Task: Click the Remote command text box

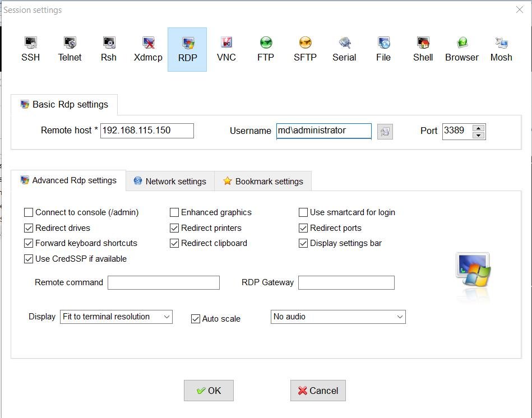Action: (164, 283)
